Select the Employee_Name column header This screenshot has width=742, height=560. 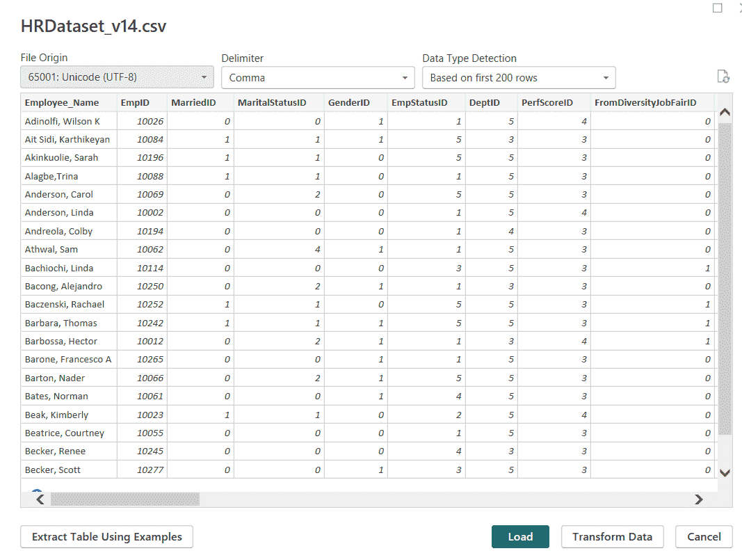(69, 103)
